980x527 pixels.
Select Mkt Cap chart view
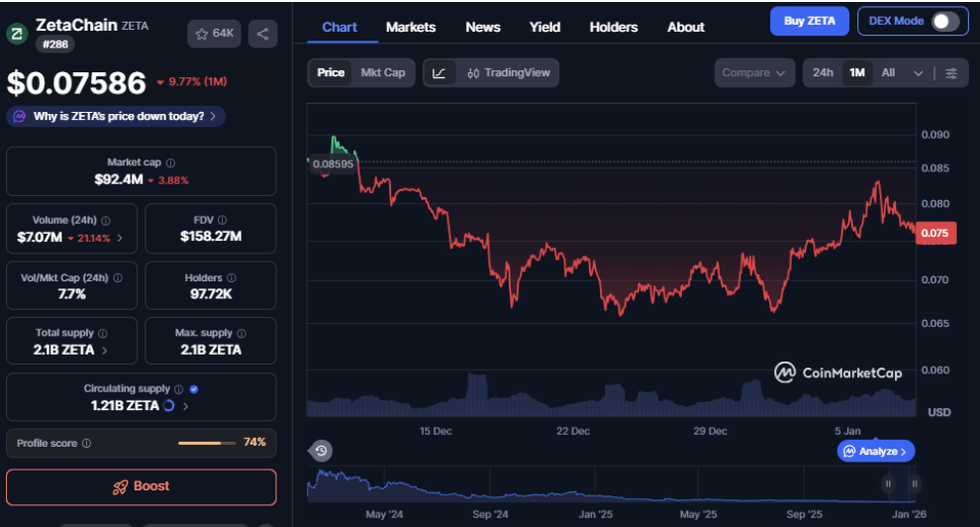point(382,73)
